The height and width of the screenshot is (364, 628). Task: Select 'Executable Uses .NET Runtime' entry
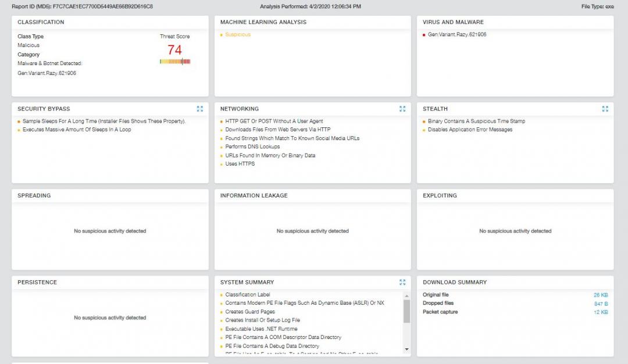[x=261, y=329]
